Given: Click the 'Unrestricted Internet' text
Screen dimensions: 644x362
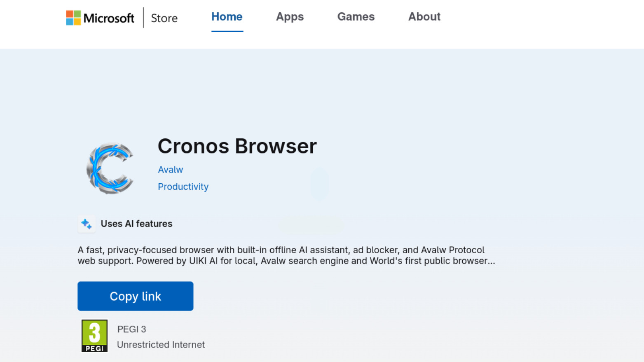Looking at the screenshot, I should 161,345.
